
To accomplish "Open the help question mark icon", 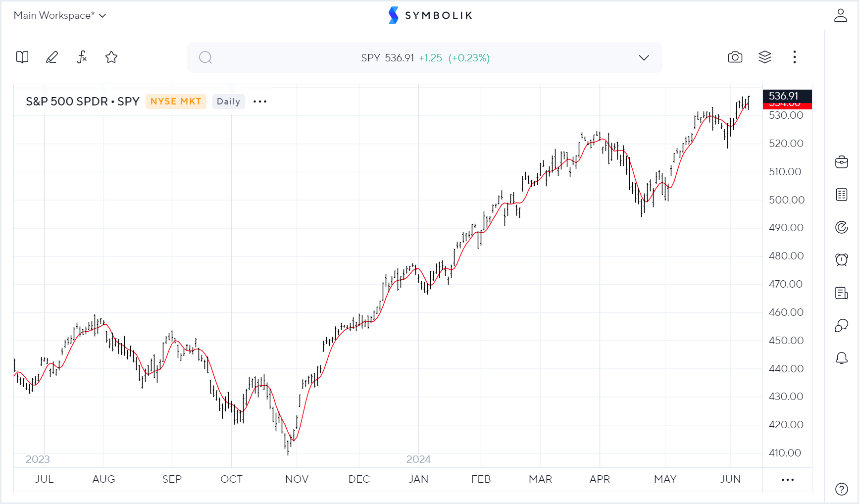I will point(842,489).
